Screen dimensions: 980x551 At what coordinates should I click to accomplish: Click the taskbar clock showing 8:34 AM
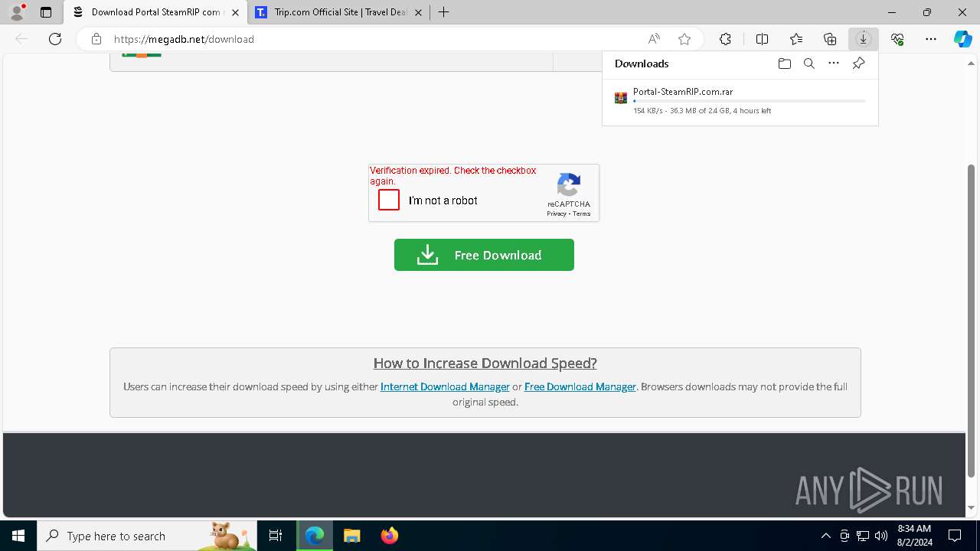tap(914, 536)
